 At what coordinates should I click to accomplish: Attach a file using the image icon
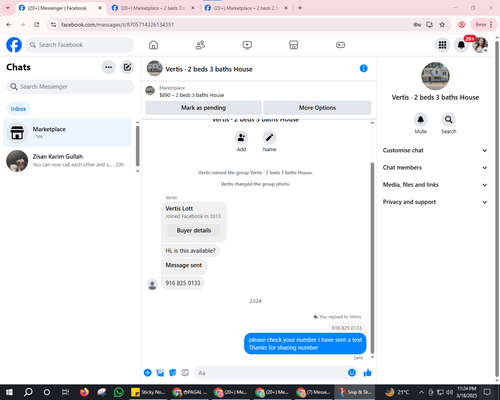pyautogui.click(x=160, y=373)
